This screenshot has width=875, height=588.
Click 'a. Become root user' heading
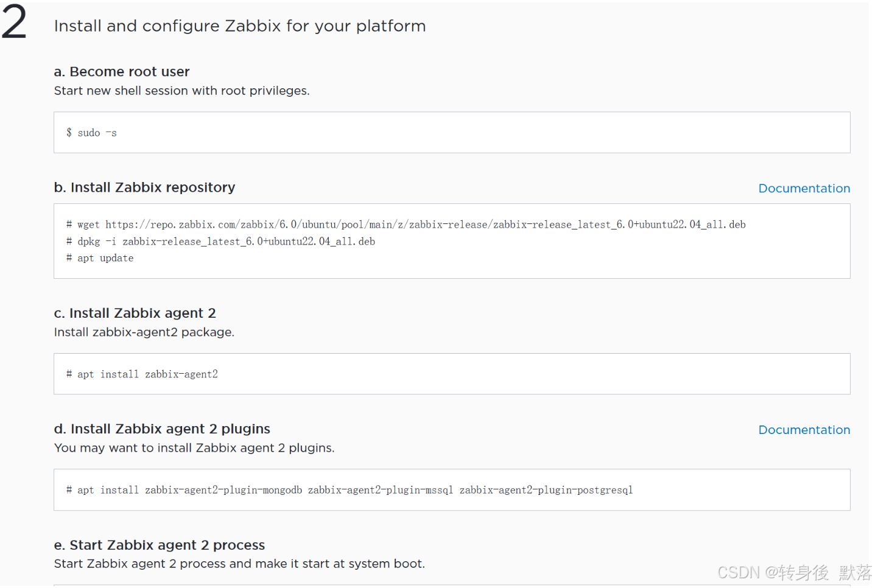point(122,72)
